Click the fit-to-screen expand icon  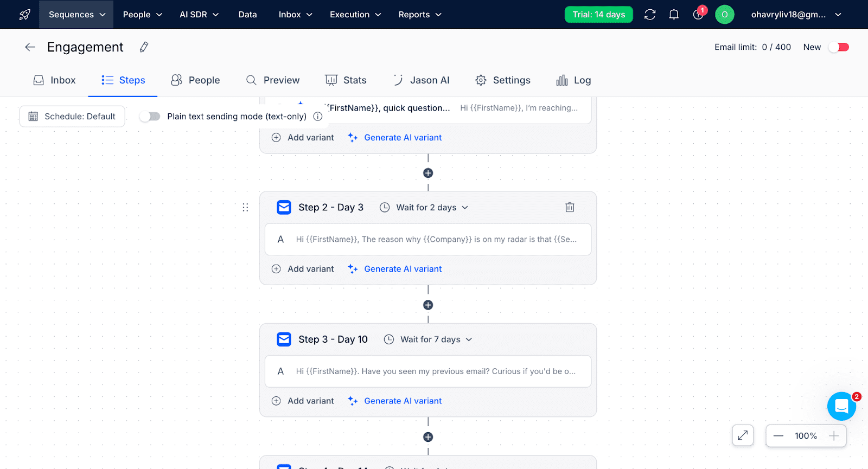pos(742,435)
